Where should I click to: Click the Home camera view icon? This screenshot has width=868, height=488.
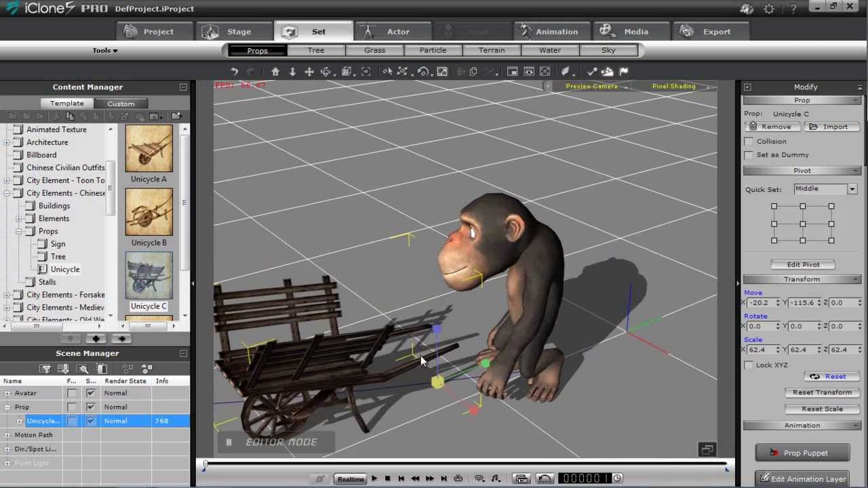coord(275,71)
